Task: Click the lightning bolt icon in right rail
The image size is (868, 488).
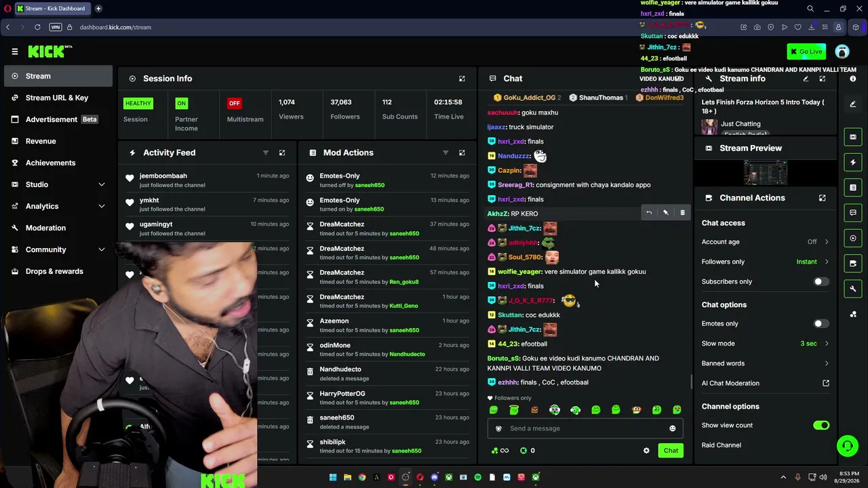Action: (853, 162)
